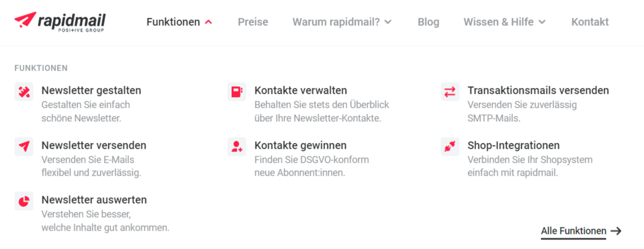Image resolution: width=644 pixels, height=249 pixels.
Task: Open the Newsletter gestalten heading link
Action: tap(91, 91)
